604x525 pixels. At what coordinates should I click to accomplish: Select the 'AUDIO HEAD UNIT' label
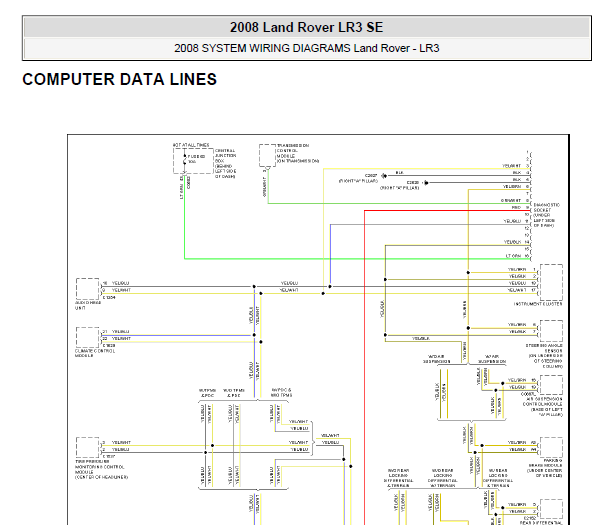[x=88, y=305]
